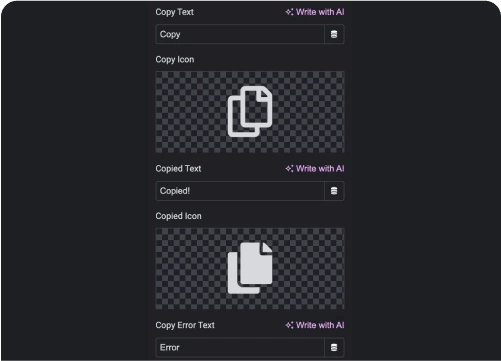Focus the Copy Error Text input containing "Error"

[240, 347]
